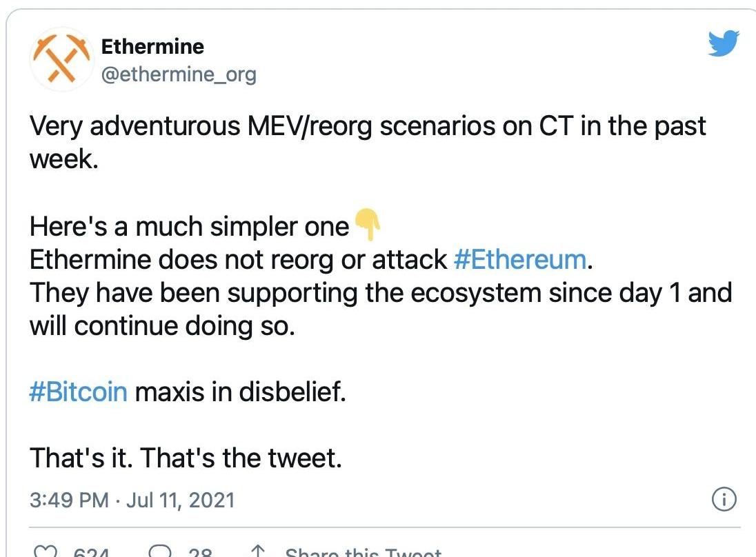Screen dimensions: 756x557
Task: Click the Ethermine display name
Action: coord(152,47)
